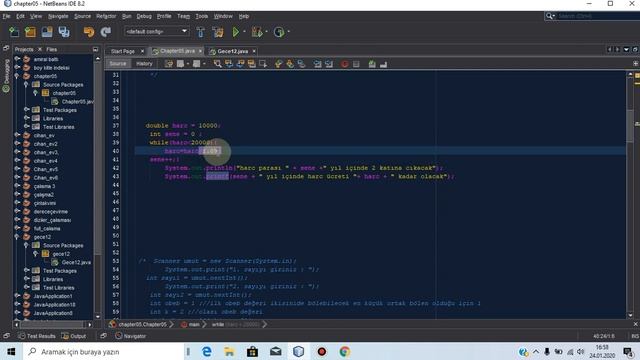Screen dimensions: 640x360
Task: Click the New Project toolbar icon
Action: 31,32
